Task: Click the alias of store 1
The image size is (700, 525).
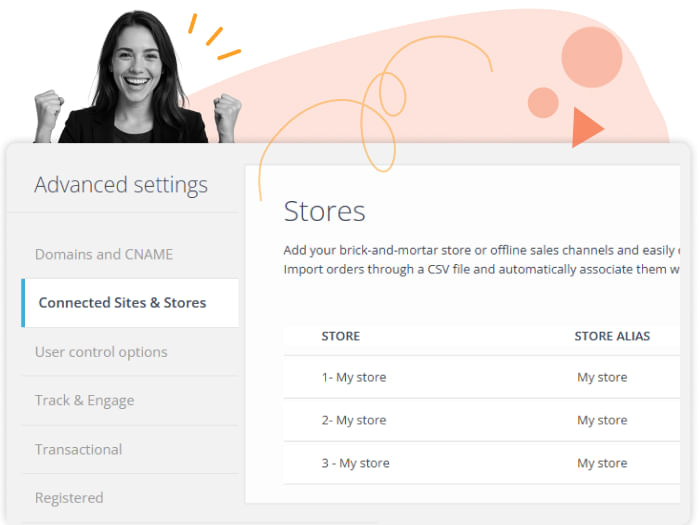Action: pos(602,377)
